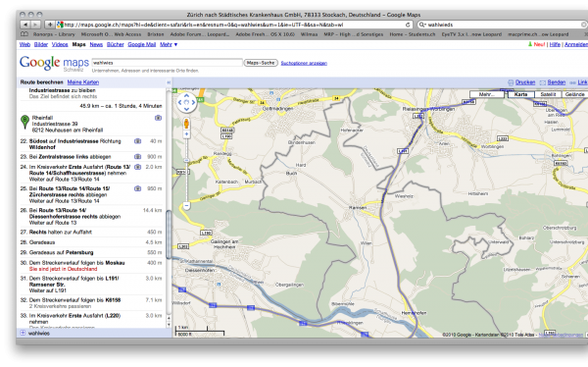Click the printer icon beside Drucken
Image resolution: width=588 pixels, height=367 pixels.
pos(511,82)
